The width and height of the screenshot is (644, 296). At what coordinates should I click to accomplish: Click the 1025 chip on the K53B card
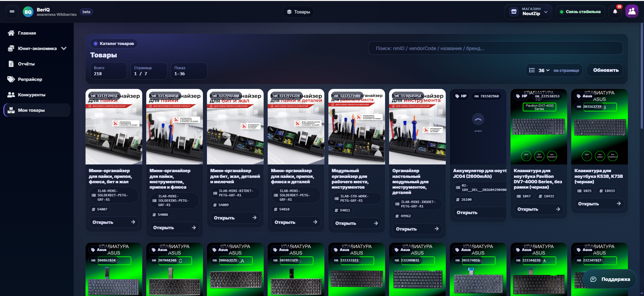(x=584, y=191)
